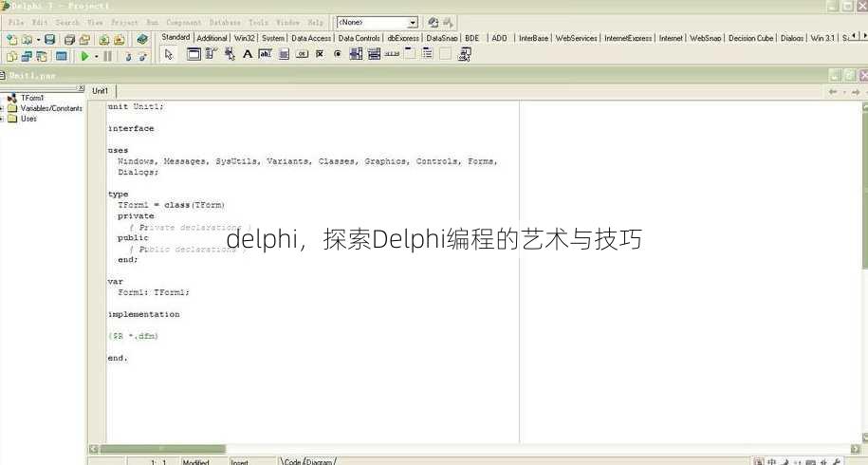Click the Open Project toolbar icon

click(x=84, y=39)
